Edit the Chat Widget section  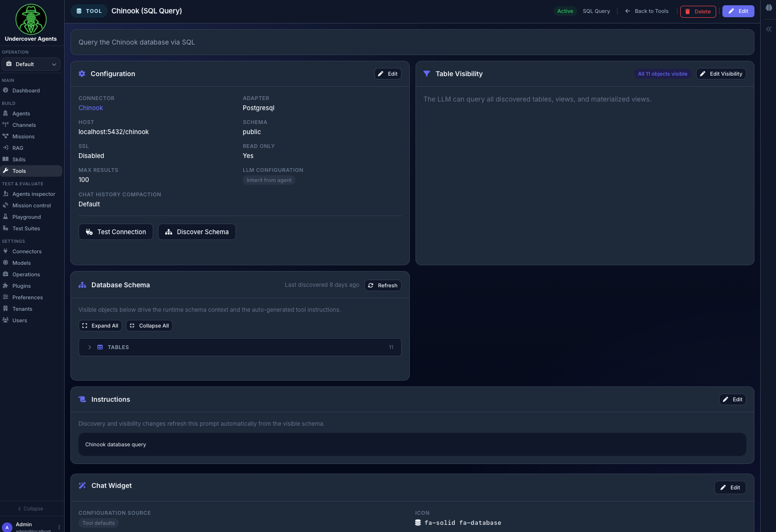tap(730, 487)
